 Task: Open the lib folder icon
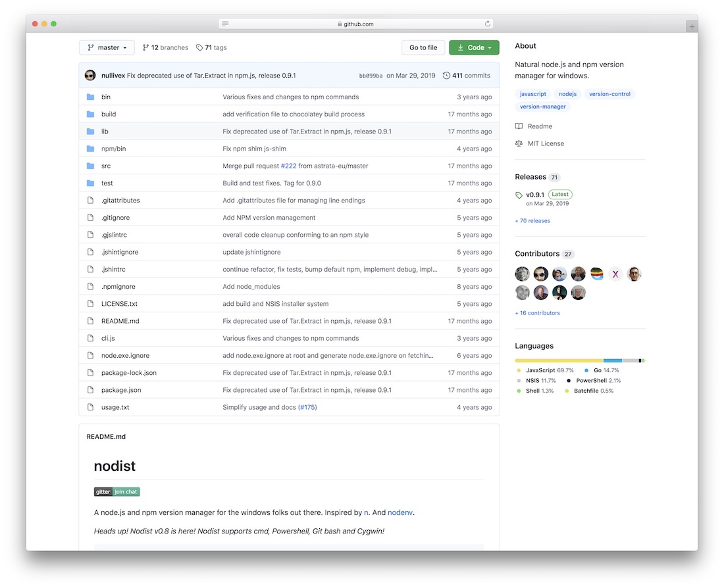pyautogui.click(x=91, y=132)
